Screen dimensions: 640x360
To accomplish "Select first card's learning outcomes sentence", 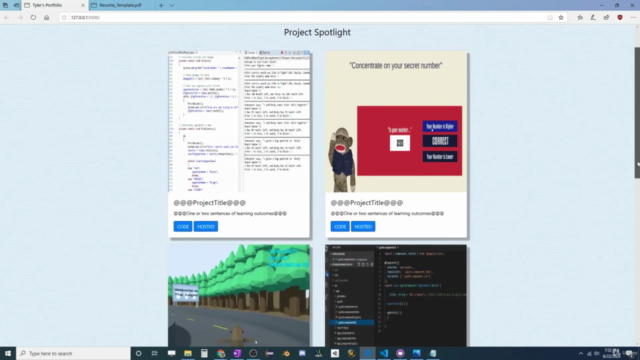I will click(230, 213).
